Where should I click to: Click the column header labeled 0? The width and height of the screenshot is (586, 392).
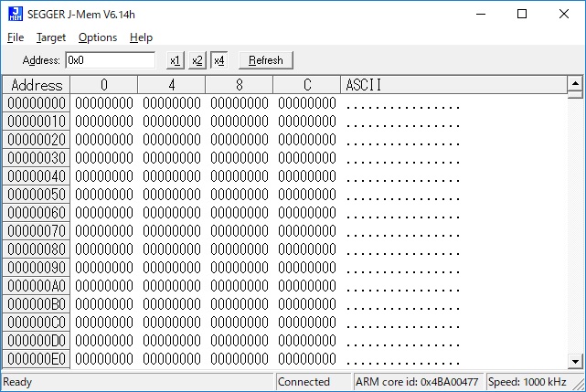tap(104, 85)
